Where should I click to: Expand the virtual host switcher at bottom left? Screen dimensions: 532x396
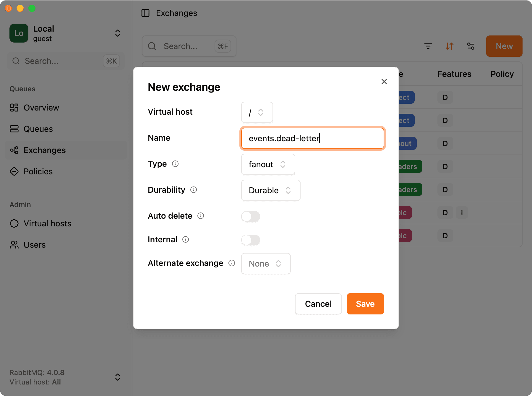tap(117, 377)
